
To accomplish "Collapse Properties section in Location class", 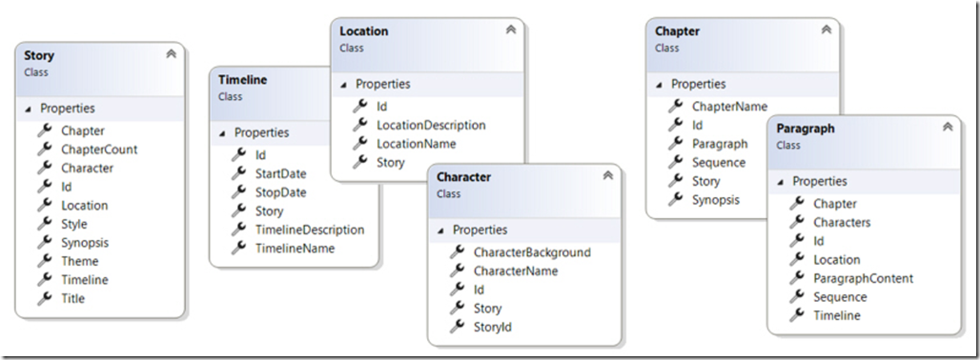I will pyautogui.click(x=343, y=84).
